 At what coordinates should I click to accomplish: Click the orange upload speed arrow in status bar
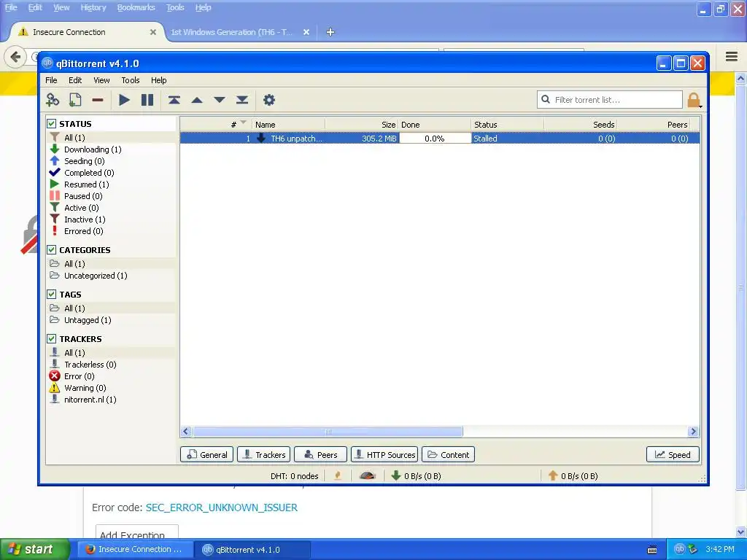(553, 475)
